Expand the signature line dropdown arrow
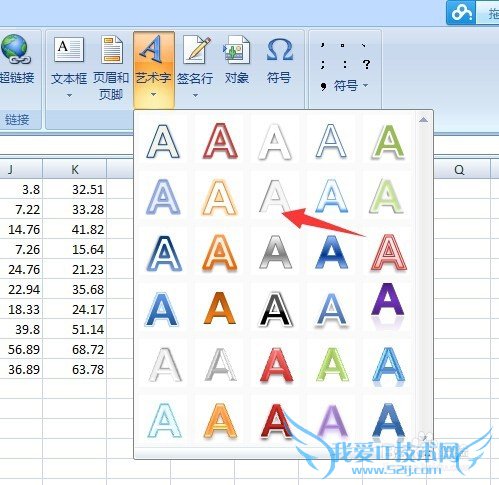This screenshot has height=485, width=499. (195, 95)
